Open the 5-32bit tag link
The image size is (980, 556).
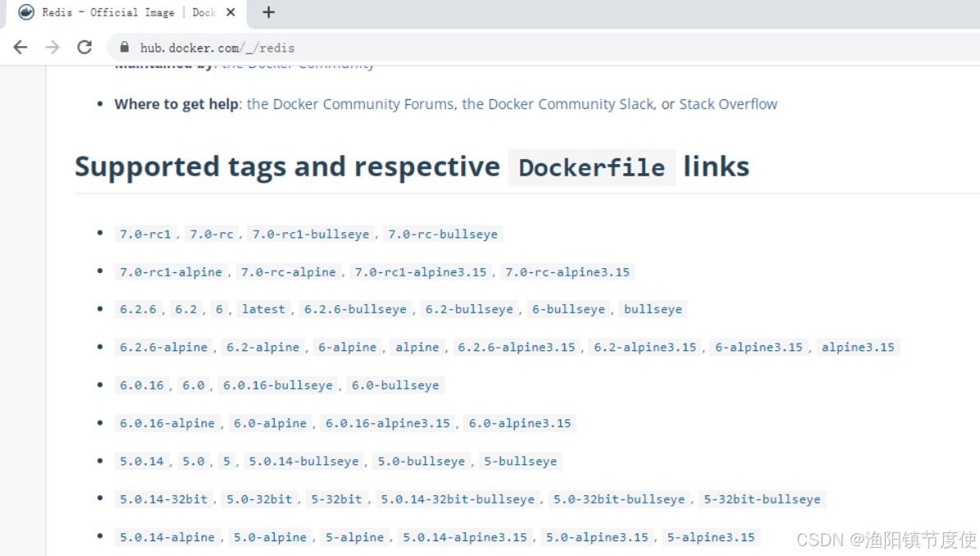click(336, 499)
